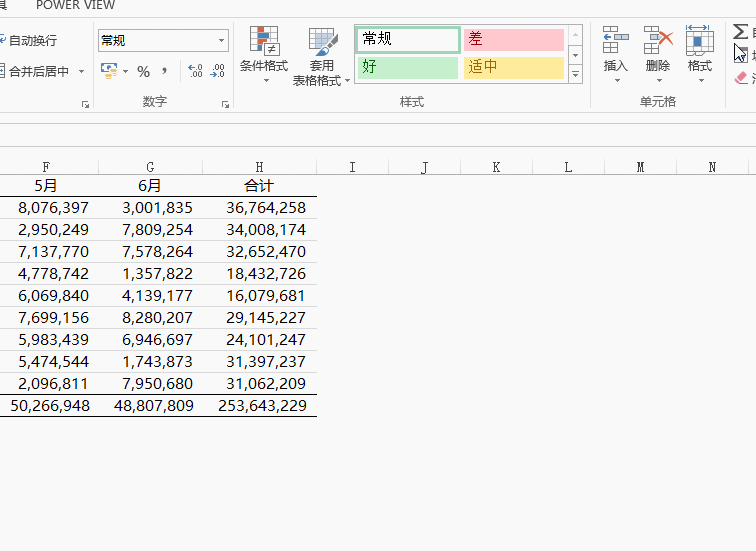The image size is (756, 551).
Task: Decrease decimal places button
Action: (217, 71)
